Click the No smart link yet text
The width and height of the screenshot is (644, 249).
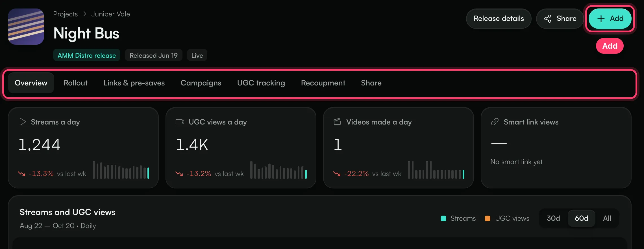pyautogui.click(x=516, y=162)
